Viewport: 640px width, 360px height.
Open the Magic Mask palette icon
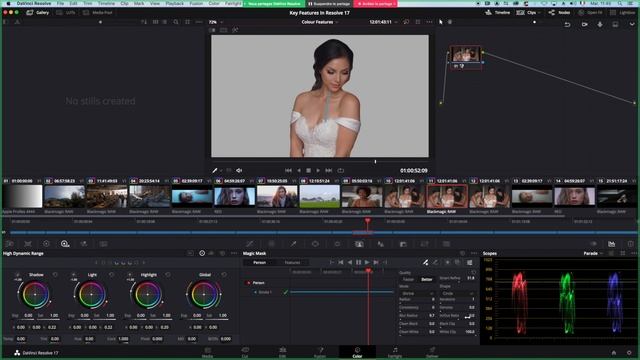pyautogui.click(x=359, y=244)
